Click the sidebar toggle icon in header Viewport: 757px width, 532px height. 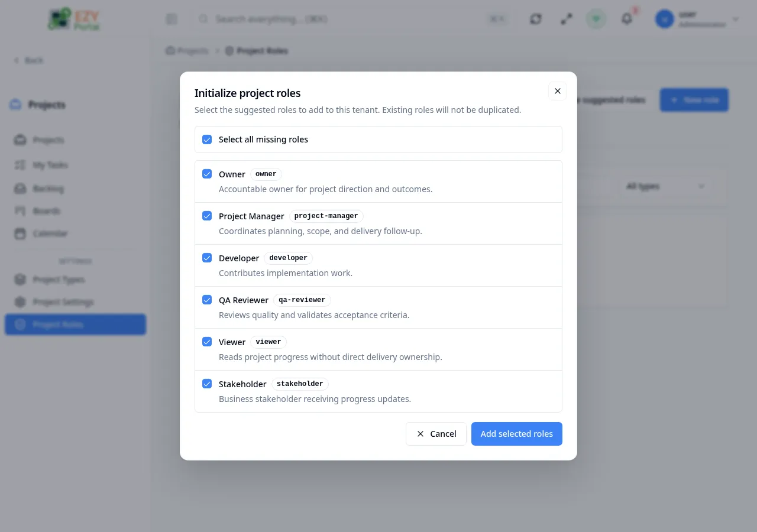(x=172, y=20)
